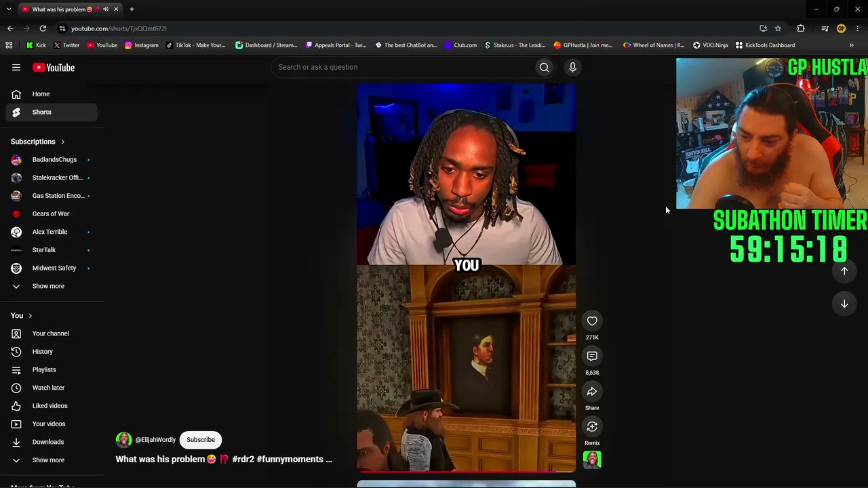This screenshot has width=868, height=488.
Task: Navigate back in the browser
Action: coord(10,28)
